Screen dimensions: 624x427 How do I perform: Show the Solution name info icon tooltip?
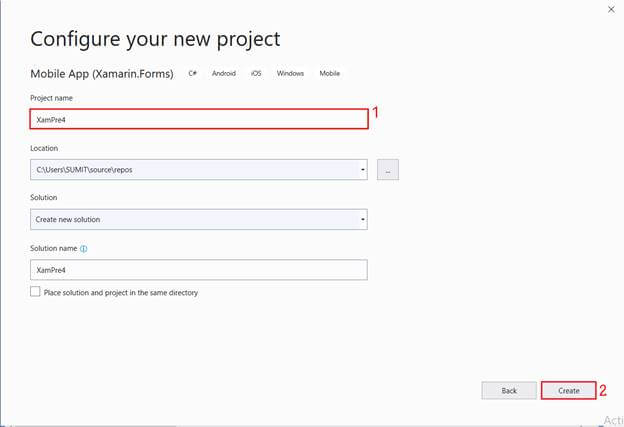[84, 249]
